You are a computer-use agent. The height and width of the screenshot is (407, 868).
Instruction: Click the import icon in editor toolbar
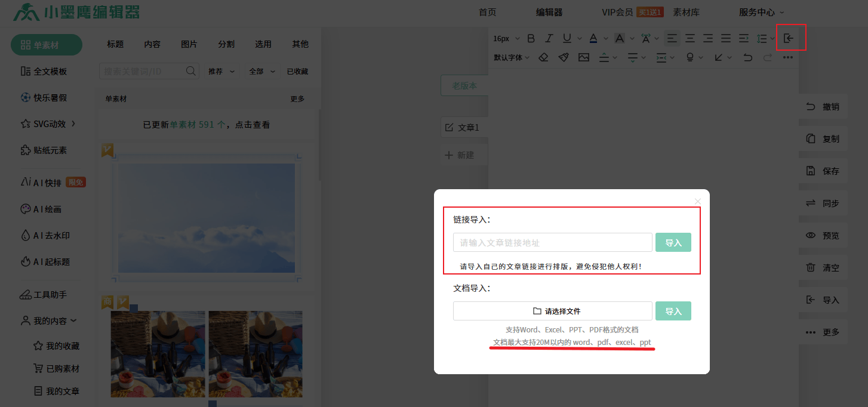[x=789, y=38]
